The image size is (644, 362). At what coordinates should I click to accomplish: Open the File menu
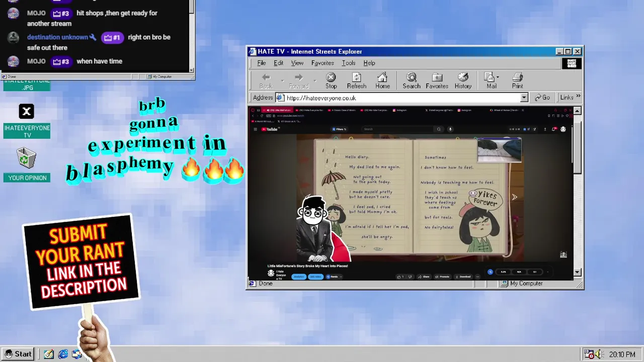coord(262,63)
